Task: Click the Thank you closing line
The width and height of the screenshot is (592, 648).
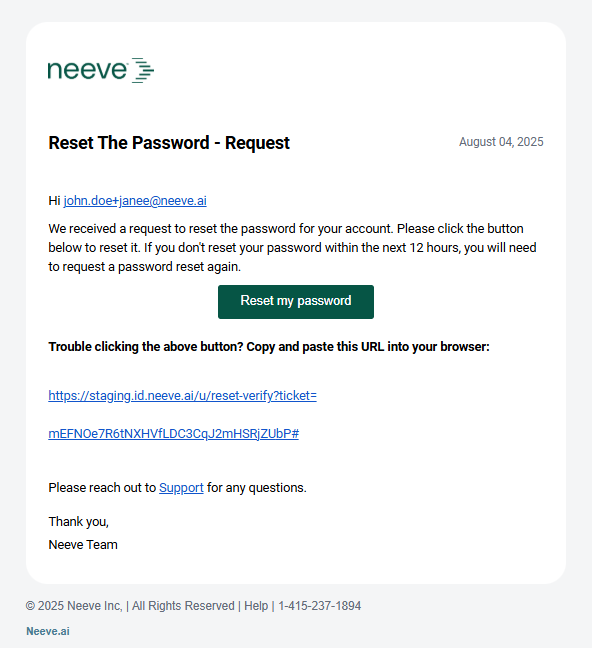Action: click(x=79, y=522)
